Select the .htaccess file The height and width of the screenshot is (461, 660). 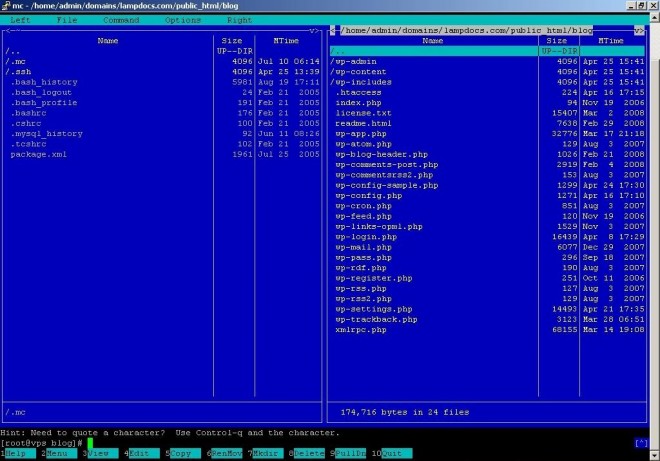click(x=487, y=93)
